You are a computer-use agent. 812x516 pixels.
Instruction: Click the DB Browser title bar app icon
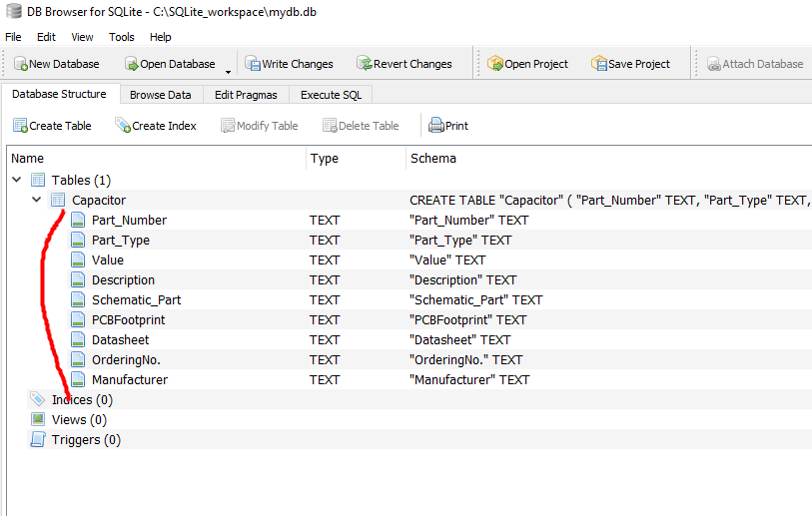[13, 11]
